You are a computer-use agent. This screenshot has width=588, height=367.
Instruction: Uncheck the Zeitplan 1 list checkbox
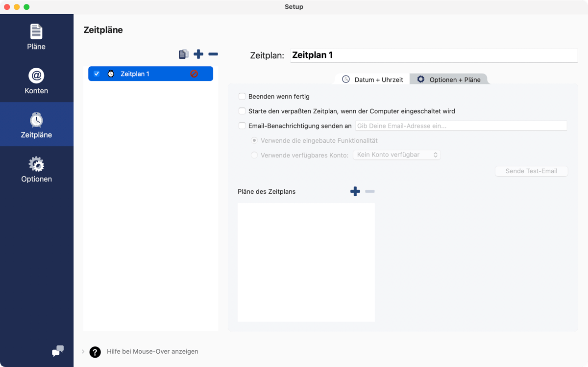[97, 74]
